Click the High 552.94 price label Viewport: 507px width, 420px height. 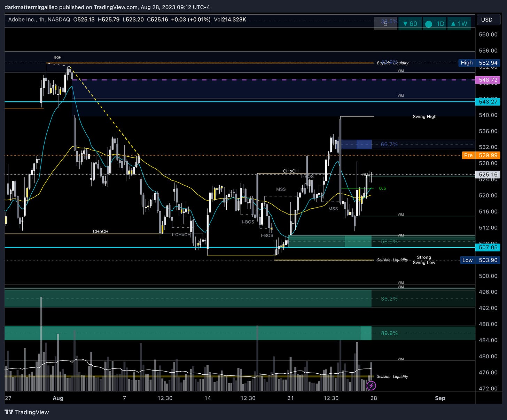(479, 63)
